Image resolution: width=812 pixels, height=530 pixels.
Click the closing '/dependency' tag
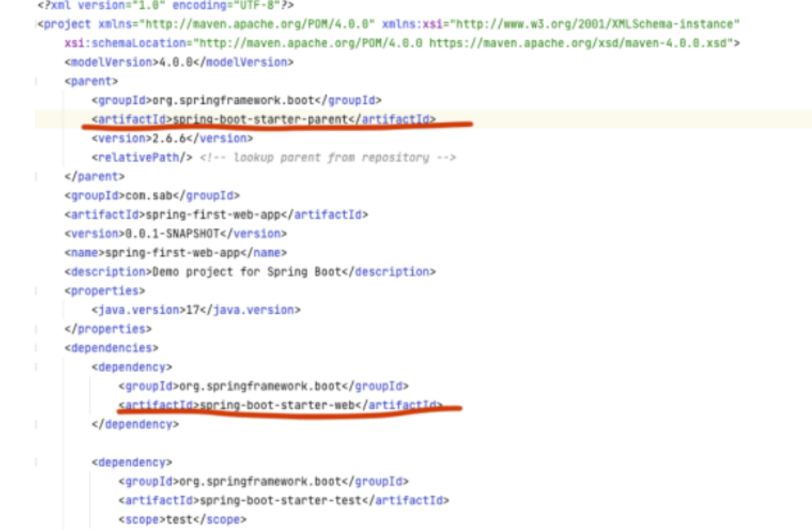[x=135, y=425]
